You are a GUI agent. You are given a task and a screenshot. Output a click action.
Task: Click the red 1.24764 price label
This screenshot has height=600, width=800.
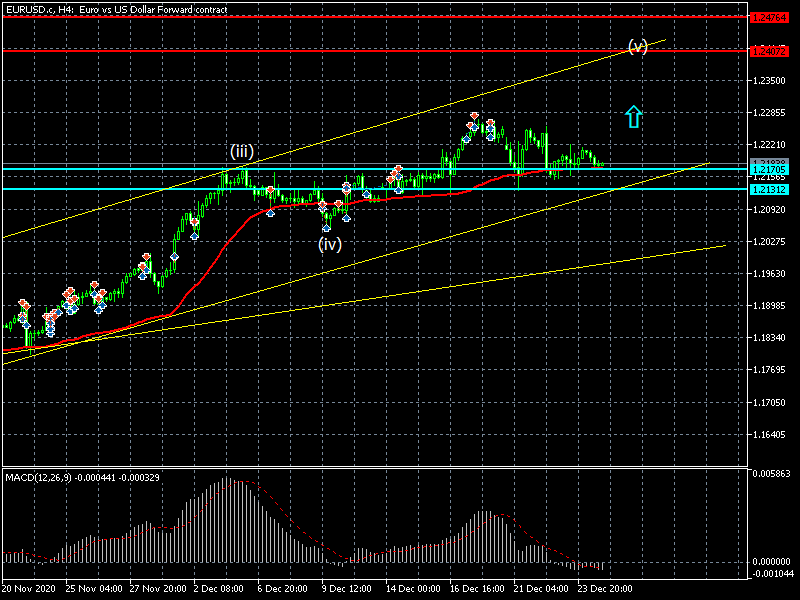[769, 17]
